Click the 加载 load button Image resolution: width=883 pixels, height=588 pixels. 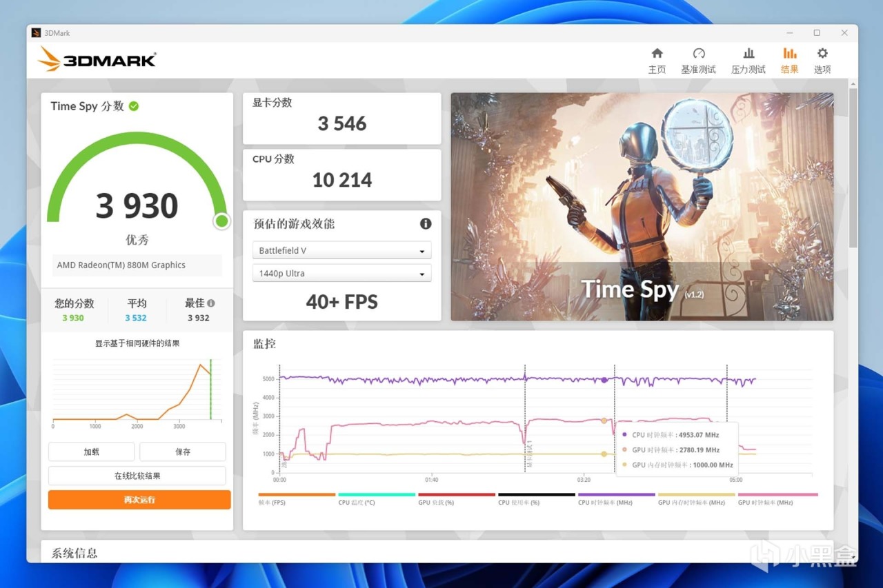click(91, 452)
